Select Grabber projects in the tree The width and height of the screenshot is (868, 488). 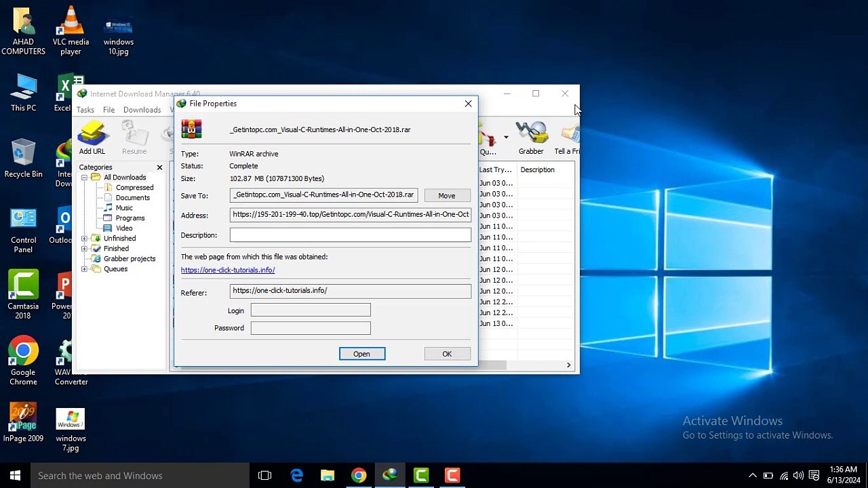click(130, 259)
